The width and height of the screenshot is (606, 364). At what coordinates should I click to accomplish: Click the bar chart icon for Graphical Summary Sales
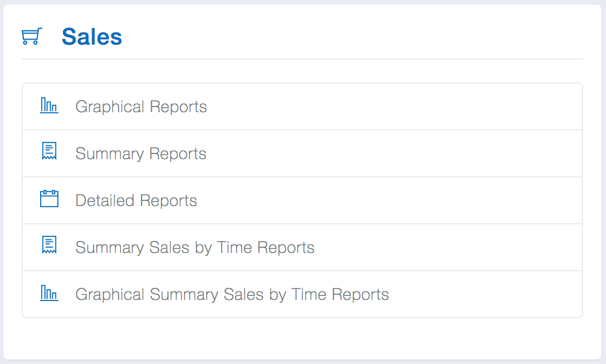point(49,294)
